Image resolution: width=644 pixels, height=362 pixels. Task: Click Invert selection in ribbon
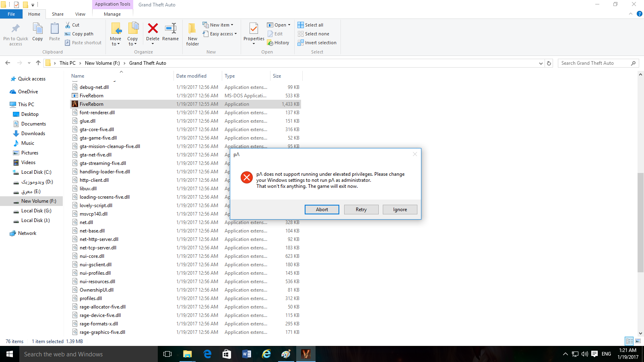coord(317,43)
